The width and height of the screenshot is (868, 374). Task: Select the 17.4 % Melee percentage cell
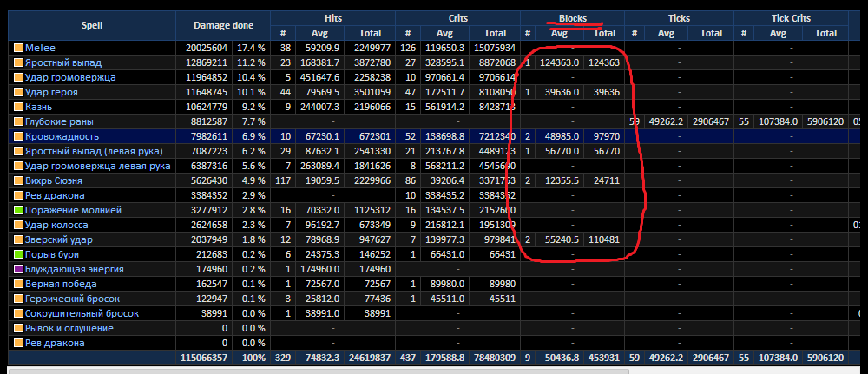pyautogui.click(x=252, y=48)
